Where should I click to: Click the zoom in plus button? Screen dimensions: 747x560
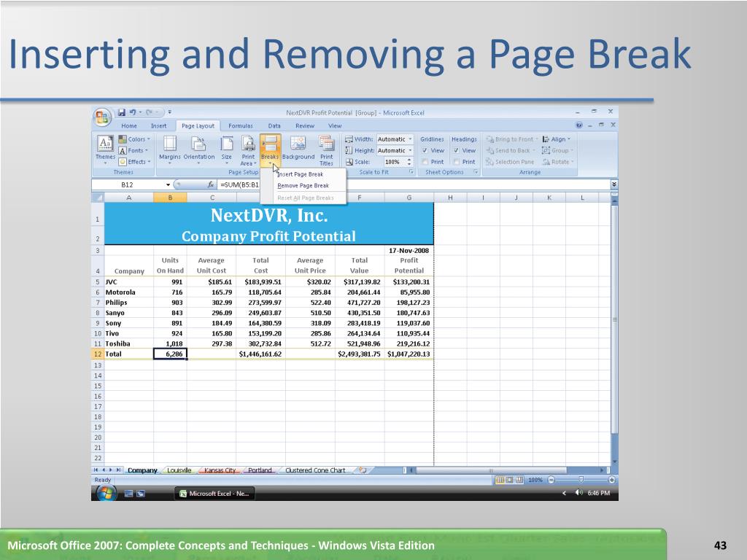[x=612, y=480]
